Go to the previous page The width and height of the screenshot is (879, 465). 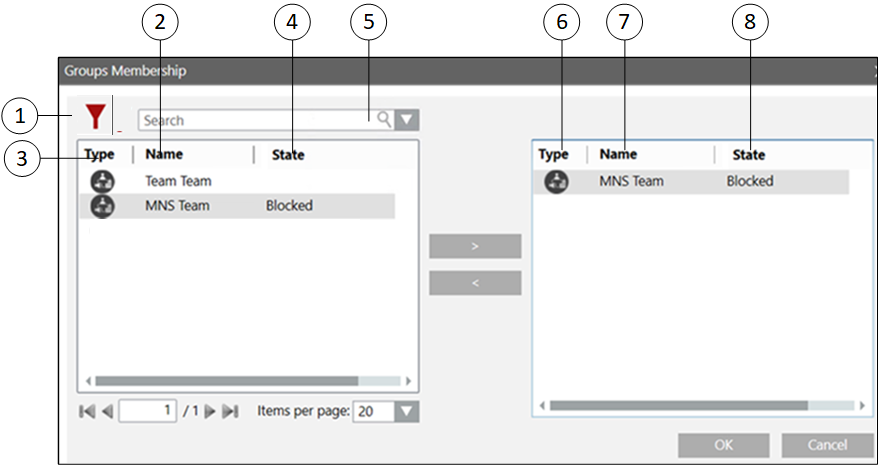[x=107, y=411]
